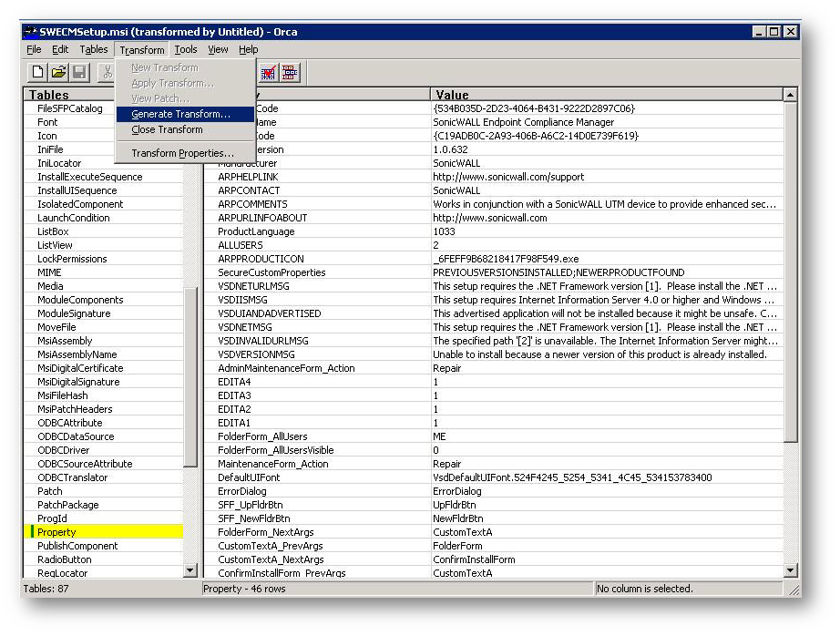Select Close Transform menu entry

[x=167, y=129]
